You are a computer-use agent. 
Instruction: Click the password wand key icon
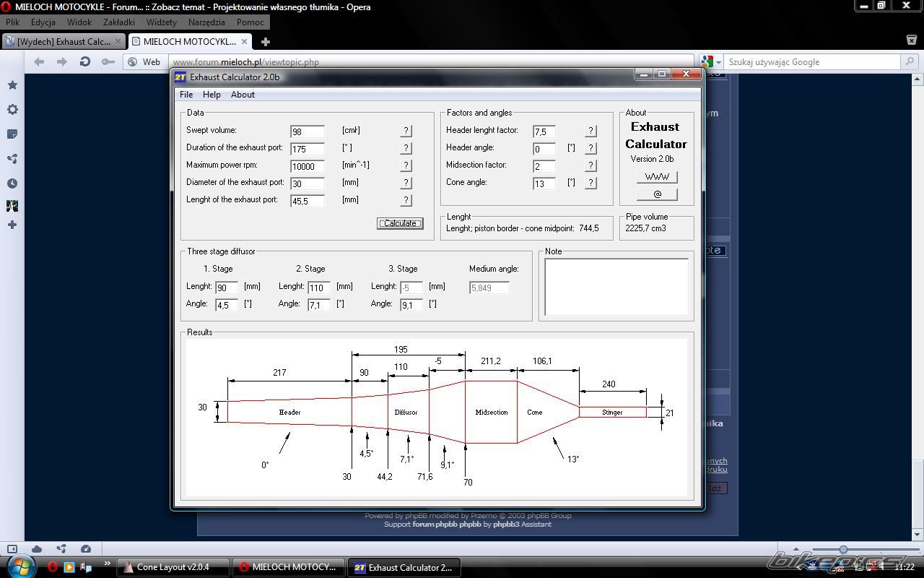pos(108,62)
